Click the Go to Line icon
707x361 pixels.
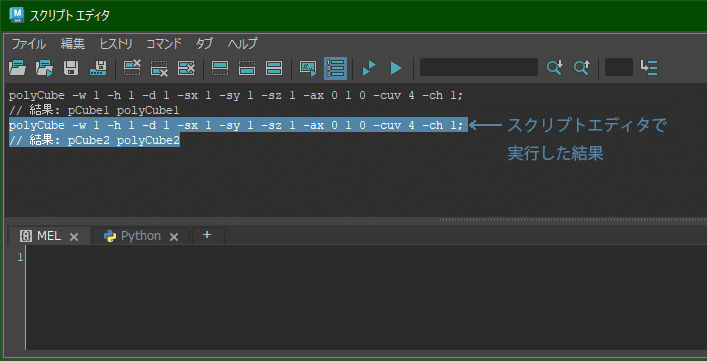click(649, 68)
